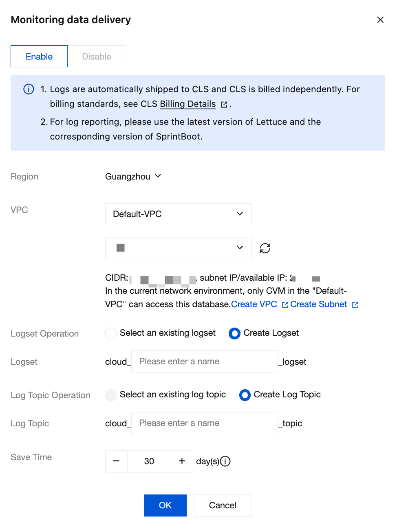Click the blue info icon in notice

click(x=29, y=89)
